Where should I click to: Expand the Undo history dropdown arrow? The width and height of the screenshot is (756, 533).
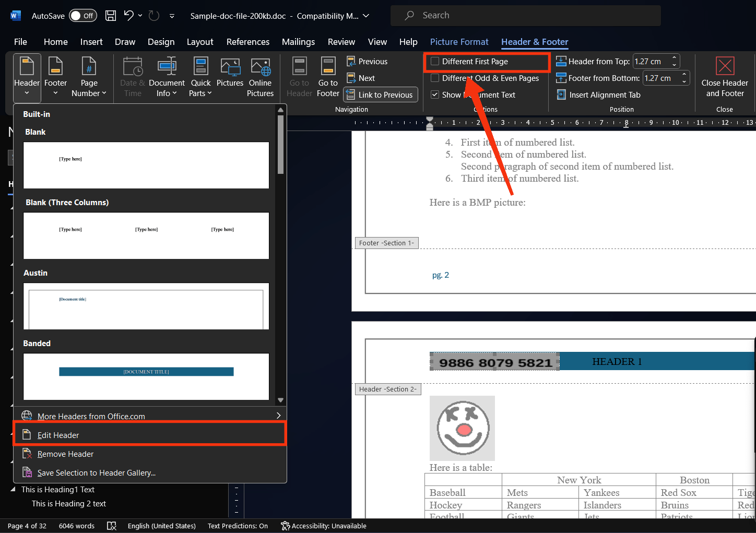pyautogui.click(x=140, y=16)
